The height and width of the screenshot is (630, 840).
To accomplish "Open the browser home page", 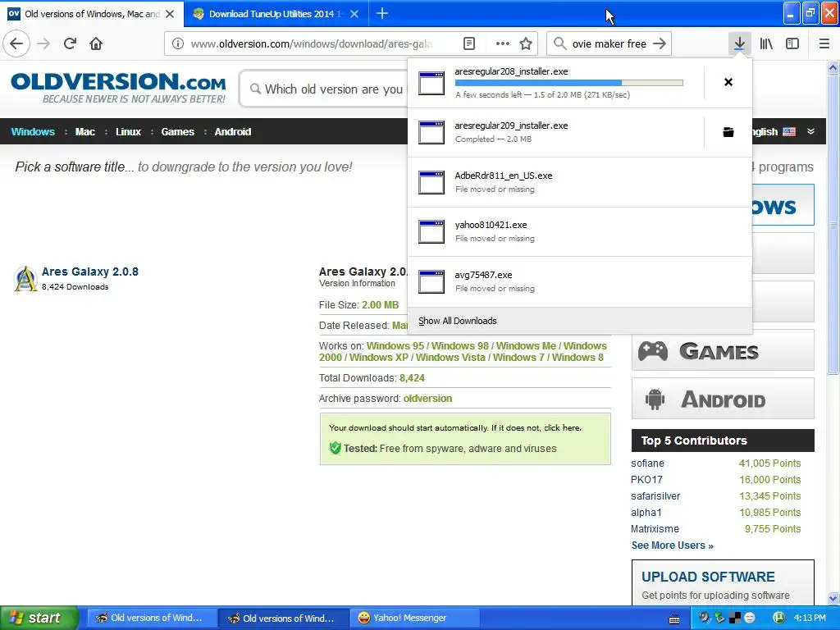I will click(96, 43).
